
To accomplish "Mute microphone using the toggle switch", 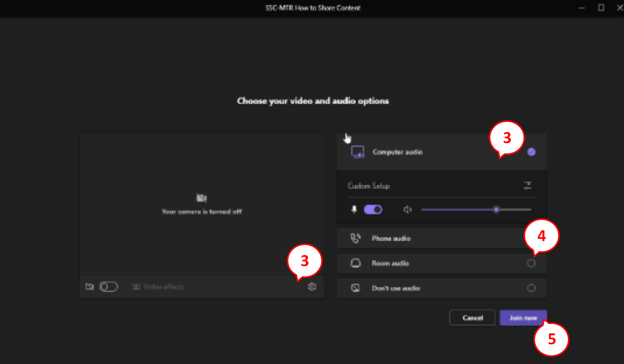I will [x=373, y=210].
